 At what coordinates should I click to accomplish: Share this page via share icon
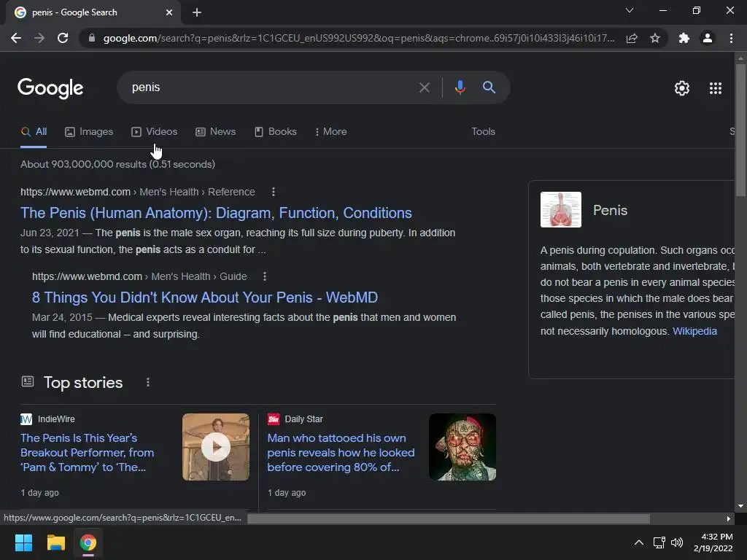(x=632, y=38)
